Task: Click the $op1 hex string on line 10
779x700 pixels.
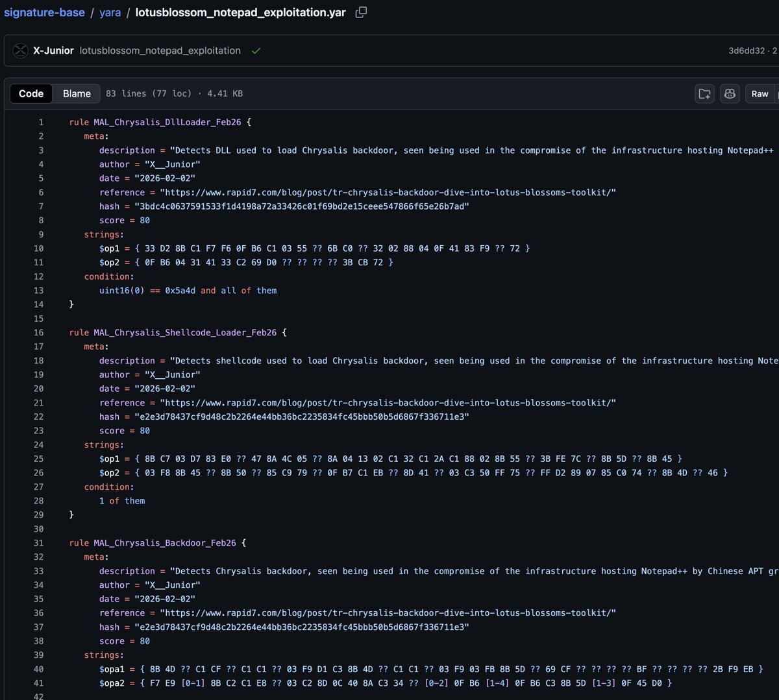Action: pos(332,248)
